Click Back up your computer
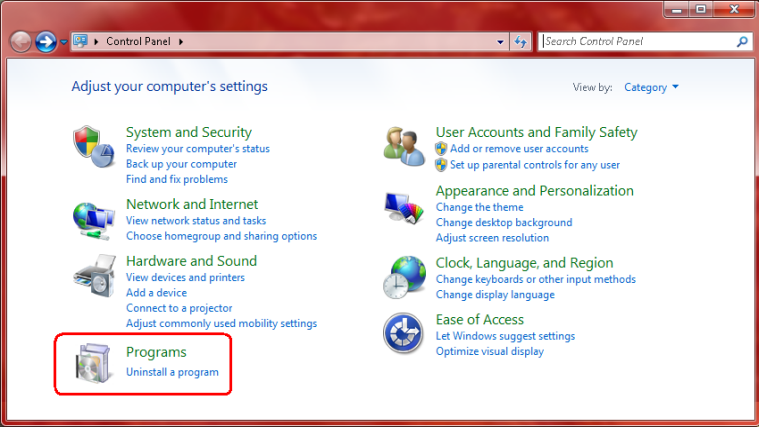The height and width of the screenshot is (427, 759). coord(181,164)
